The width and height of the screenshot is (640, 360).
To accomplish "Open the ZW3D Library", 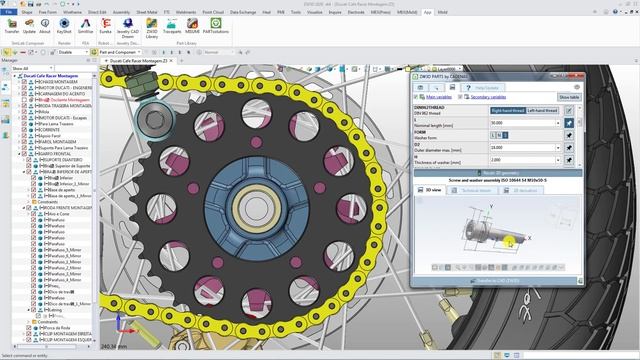I will [151, 28].
